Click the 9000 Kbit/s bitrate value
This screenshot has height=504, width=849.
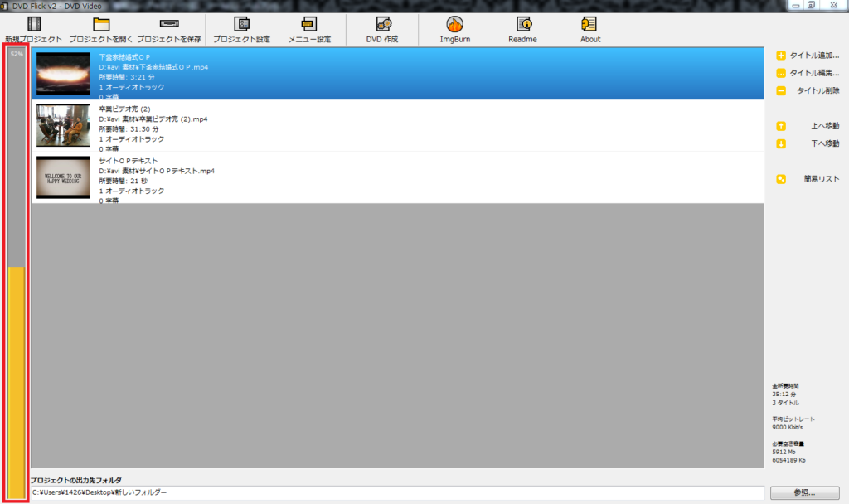click(788, 428)
